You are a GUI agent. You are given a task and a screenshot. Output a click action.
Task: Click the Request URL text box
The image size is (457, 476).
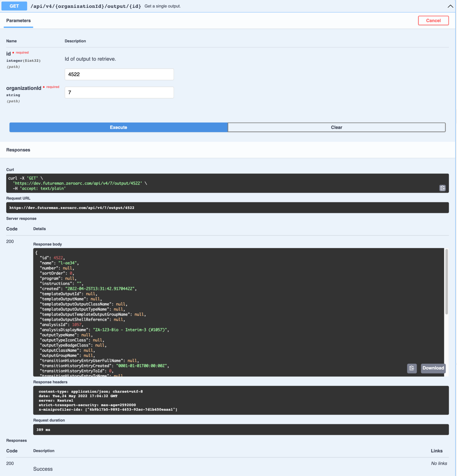[x=228, y=208]
